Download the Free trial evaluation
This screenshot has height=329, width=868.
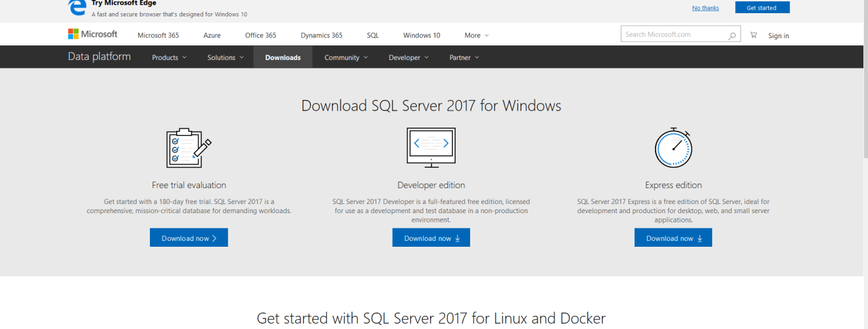[x=189, y=238]
